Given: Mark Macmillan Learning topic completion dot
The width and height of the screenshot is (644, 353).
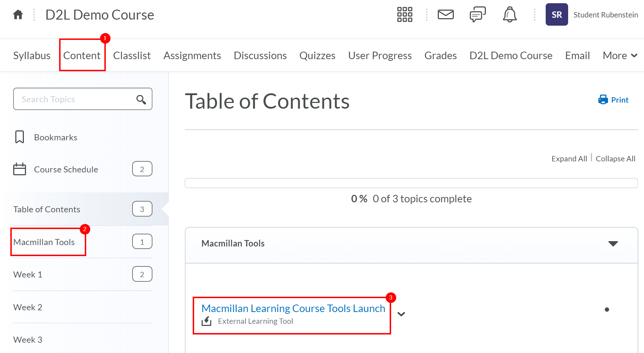Looking at the screenshot, I should click(x=607, y=310).
